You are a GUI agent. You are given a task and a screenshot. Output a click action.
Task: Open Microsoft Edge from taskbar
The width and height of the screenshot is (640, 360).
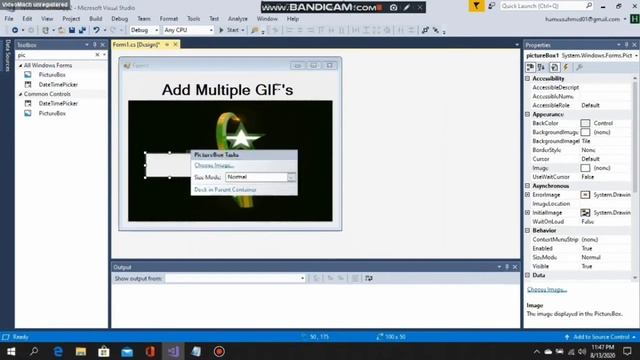point(58,351)
